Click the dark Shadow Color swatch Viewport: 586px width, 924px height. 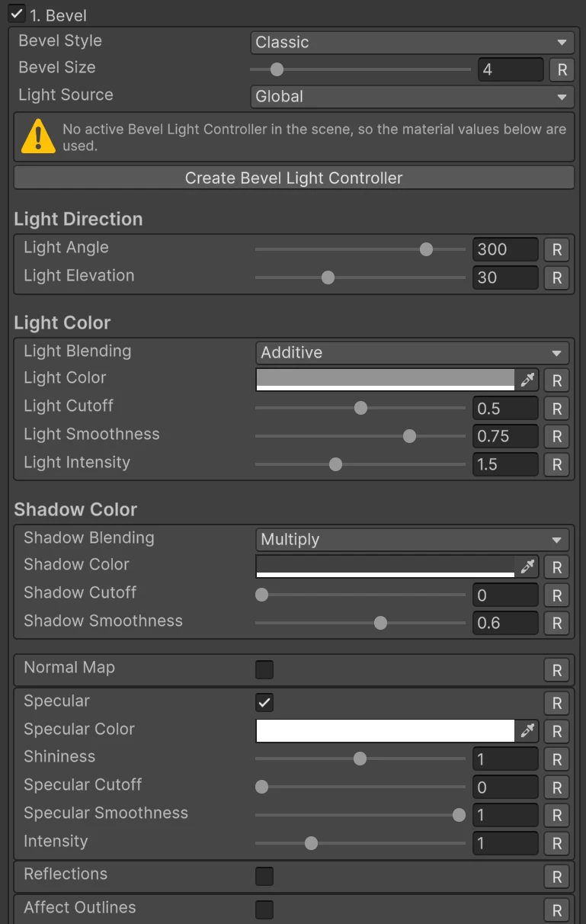pos(386,566)
